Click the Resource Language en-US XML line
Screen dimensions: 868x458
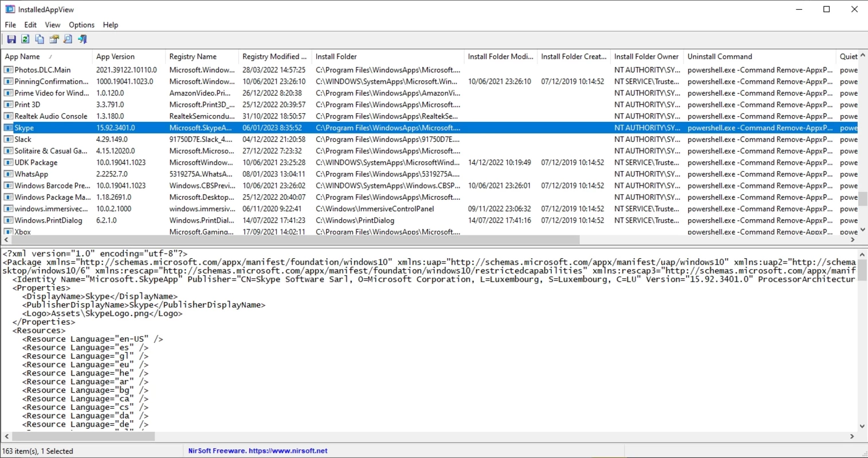tap(92, 339)
